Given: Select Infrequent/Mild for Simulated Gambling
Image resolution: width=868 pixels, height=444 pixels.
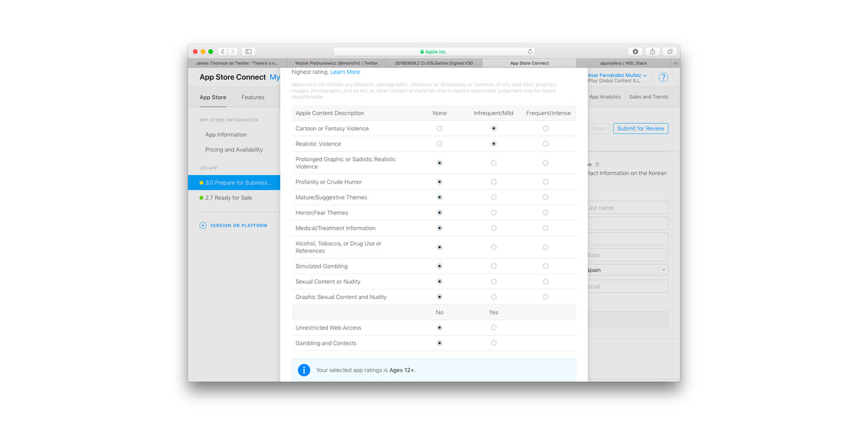Looking at the screenshot, I should (x=494, y=266).
